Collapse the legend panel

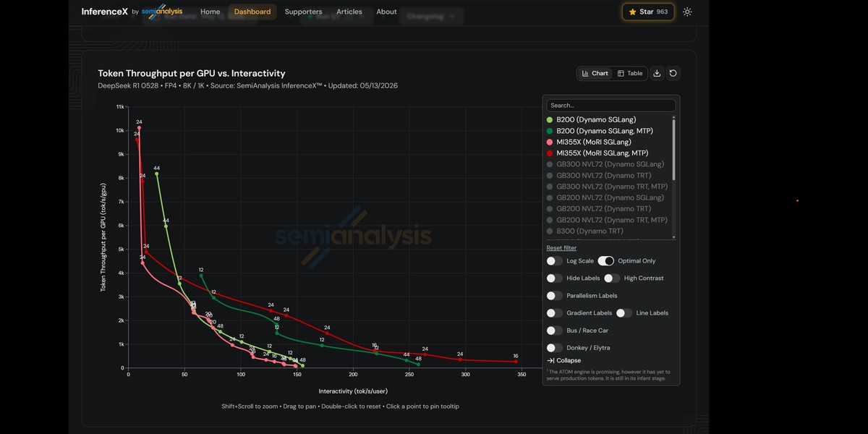pyautogui.click(x=564, y=361)
